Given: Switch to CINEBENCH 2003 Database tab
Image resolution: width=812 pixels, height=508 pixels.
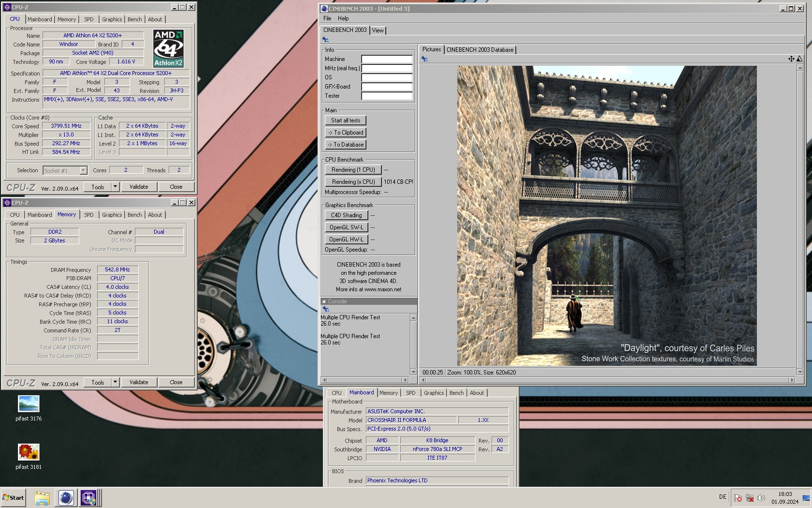Looking at the screenshot, I should click(480, 50).
